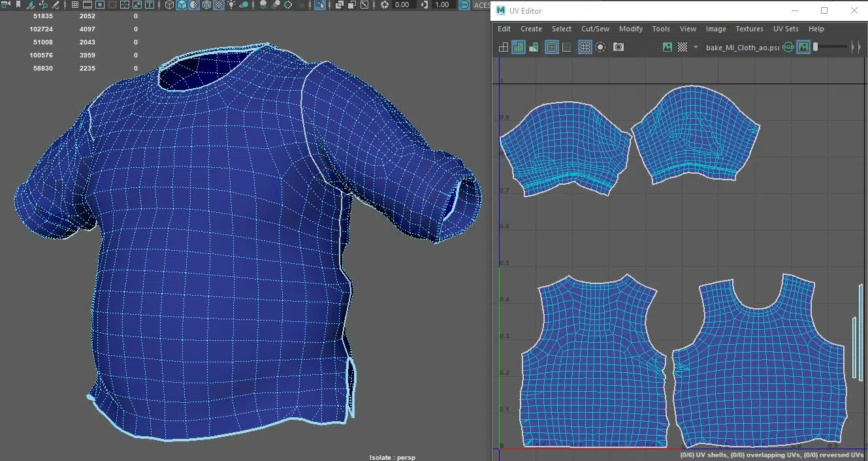
Task: Toggle field chart icon in viewport toolbar
Action: (126, 5)
